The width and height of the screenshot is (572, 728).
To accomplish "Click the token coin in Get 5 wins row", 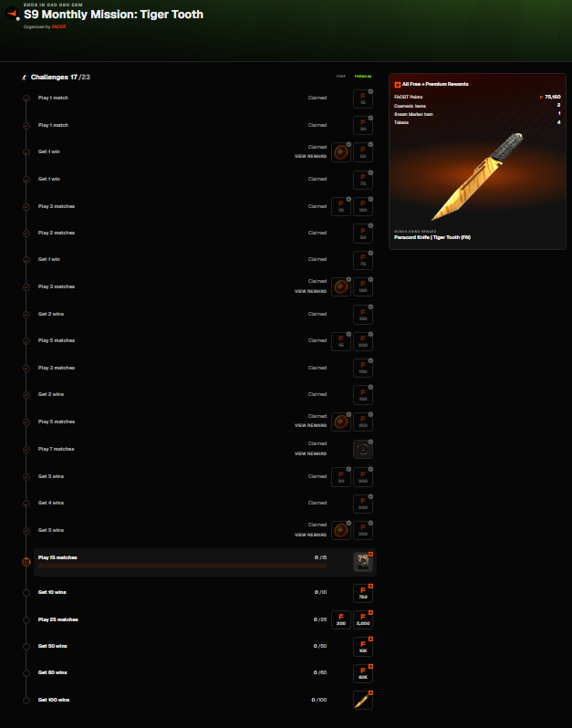I will pyautogui.click(x=341, y=530).
